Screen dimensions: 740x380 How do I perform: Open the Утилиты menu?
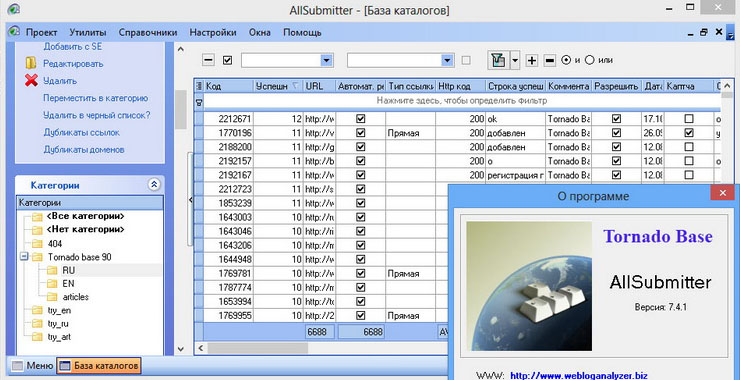point(88,33)
